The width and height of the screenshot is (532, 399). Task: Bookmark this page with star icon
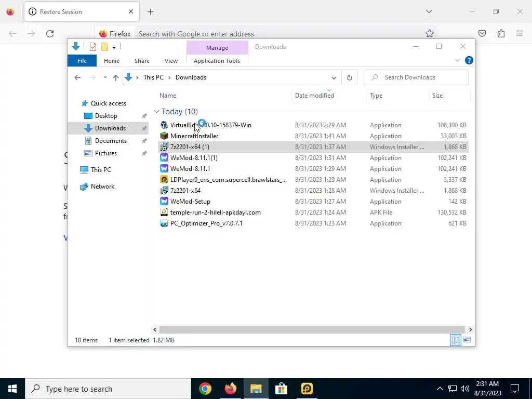click(x=430, y=33)
